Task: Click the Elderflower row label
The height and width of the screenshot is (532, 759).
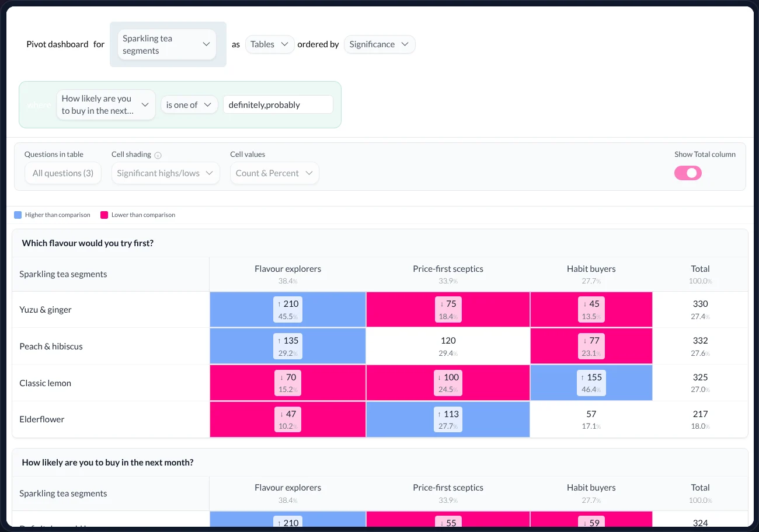Action: click(42, 419)
